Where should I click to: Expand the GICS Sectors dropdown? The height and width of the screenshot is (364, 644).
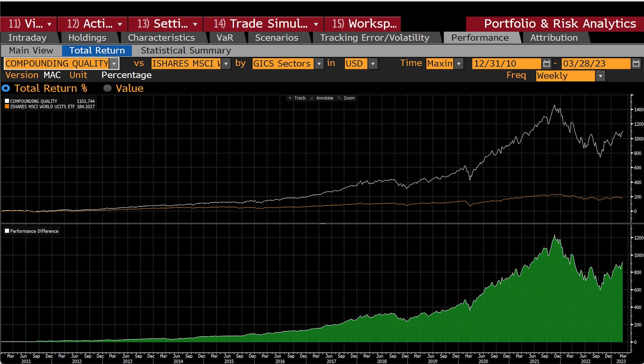[319, 64]
